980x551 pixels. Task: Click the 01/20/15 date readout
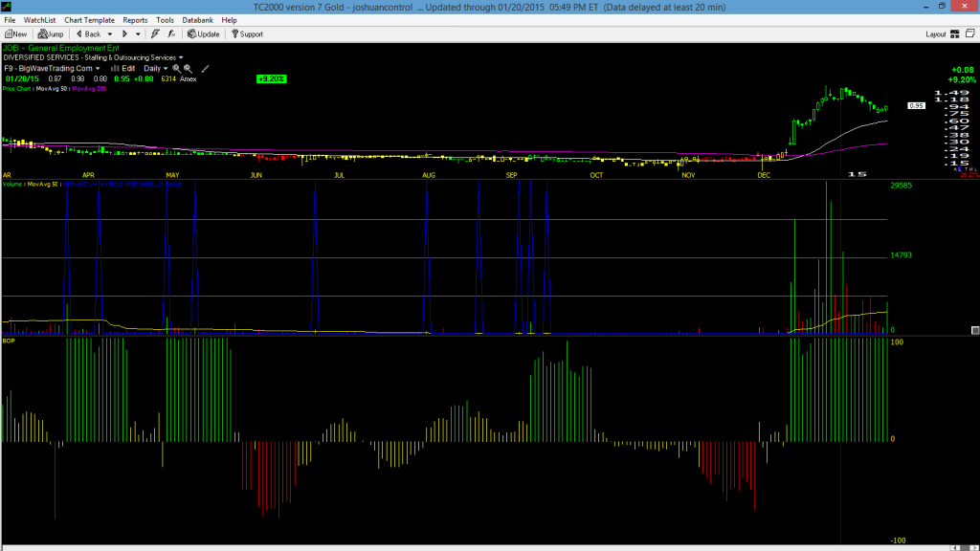[23, 79]
